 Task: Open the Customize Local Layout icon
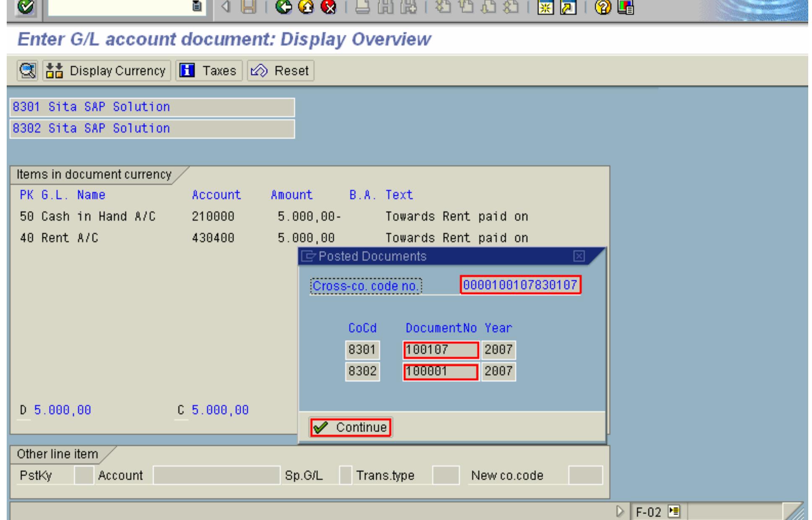coord(626,7)
